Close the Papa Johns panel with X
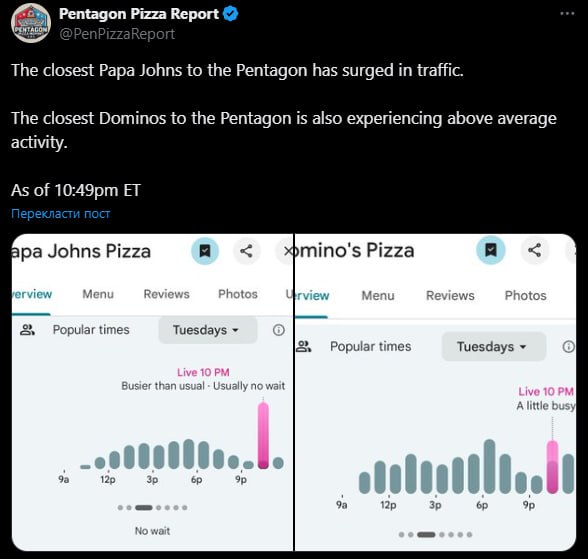 288,251
